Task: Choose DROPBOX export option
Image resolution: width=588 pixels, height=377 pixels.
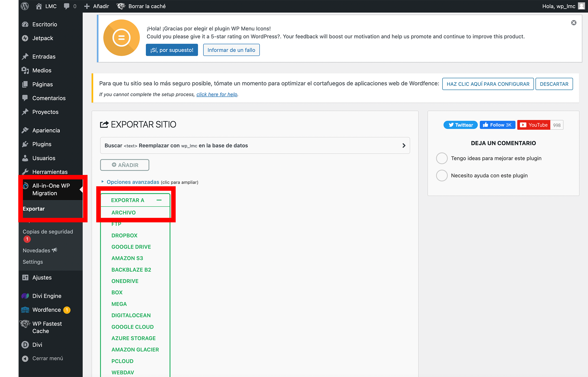Action: pos(124,236)
